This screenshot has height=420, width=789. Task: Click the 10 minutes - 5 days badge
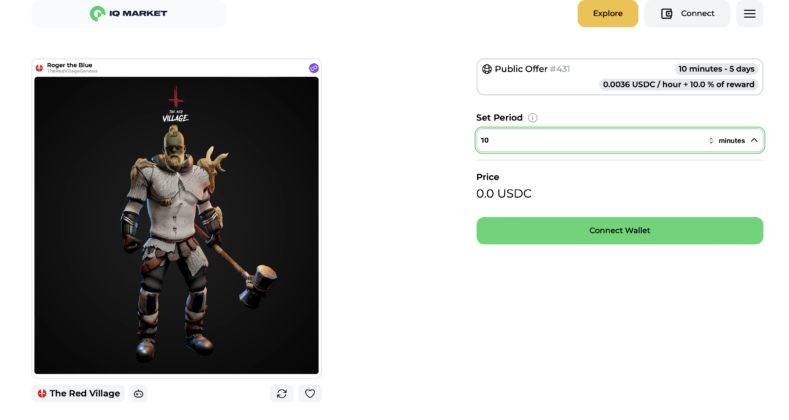click(x=716, y=69)
